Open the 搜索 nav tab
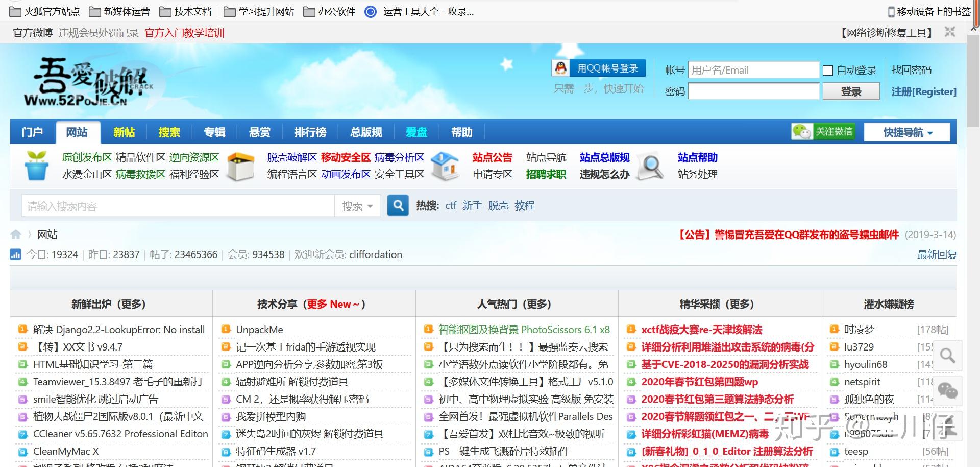Screen dimensions: 980x467 [169, 132]
